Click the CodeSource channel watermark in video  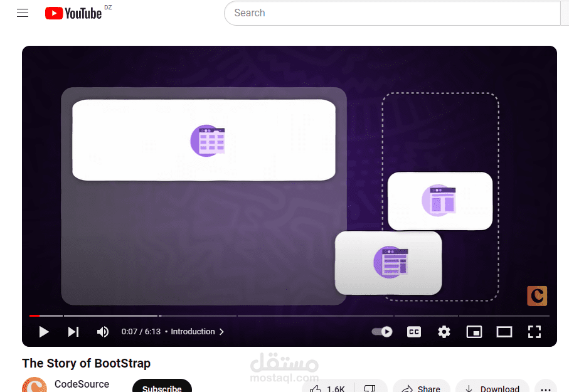(537, 296)
